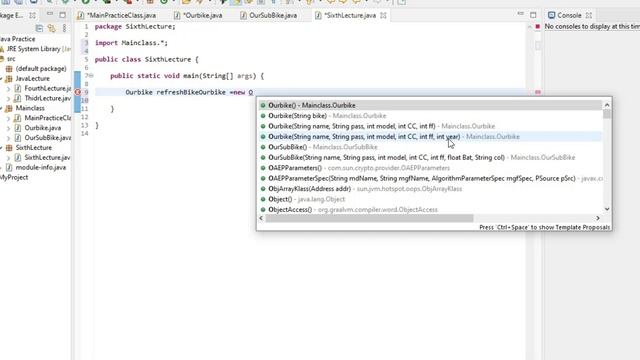Open Package Explorer view menu (three dots)
Viewport: 640px width, 360px height.
tap(64, 28)
